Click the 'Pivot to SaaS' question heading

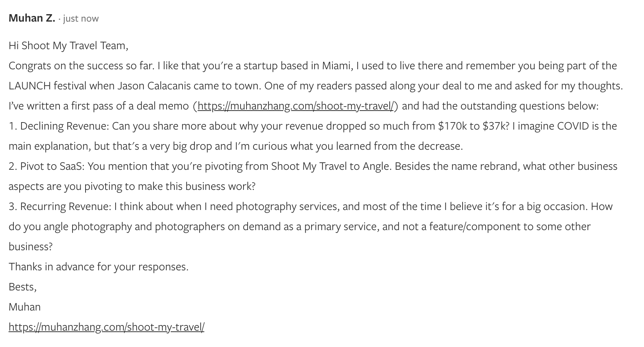[x=52, y=166]
